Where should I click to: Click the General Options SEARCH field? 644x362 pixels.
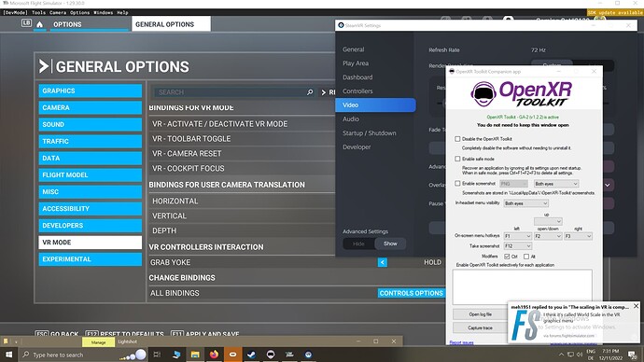click(234, 92)
